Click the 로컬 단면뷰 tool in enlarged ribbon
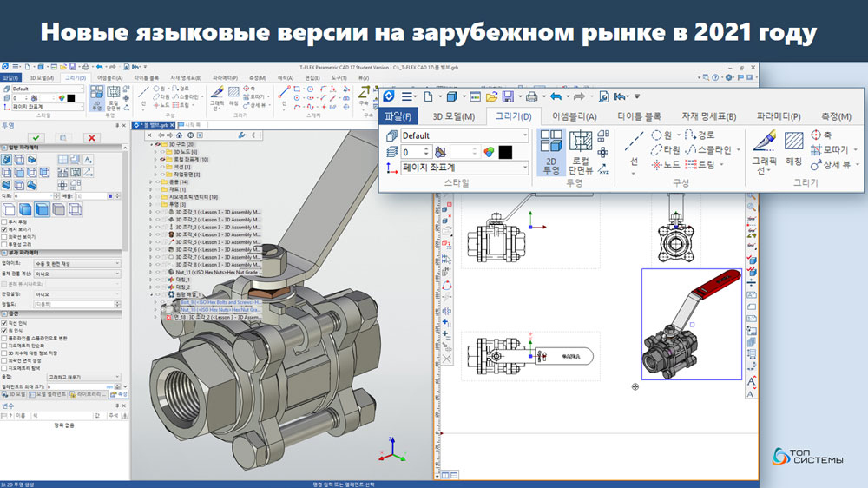The height and width of the screenshot is (488, 868). [581, 152]
